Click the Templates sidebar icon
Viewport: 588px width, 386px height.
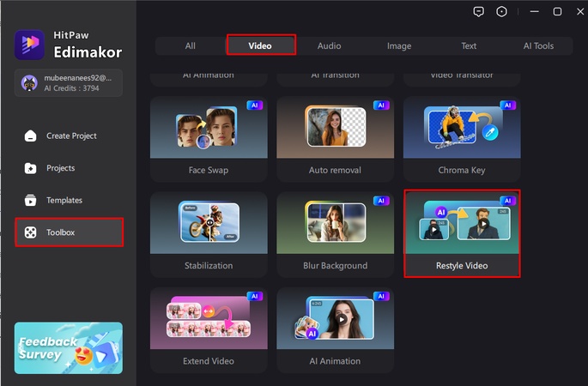tap(30, 200)
